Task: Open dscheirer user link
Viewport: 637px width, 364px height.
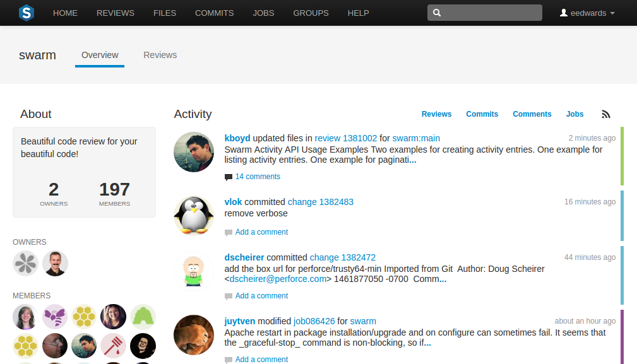Action: [244, 257]
